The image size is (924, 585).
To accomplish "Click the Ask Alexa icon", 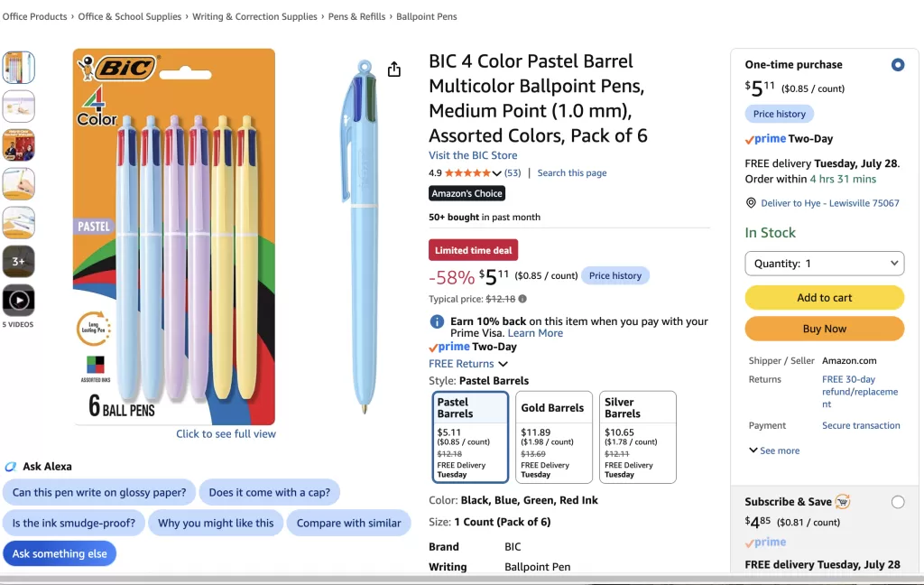I will click(11, 467).
